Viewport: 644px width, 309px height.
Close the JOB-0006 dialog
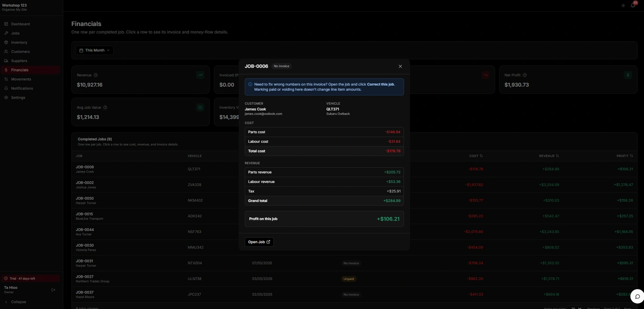400,66
